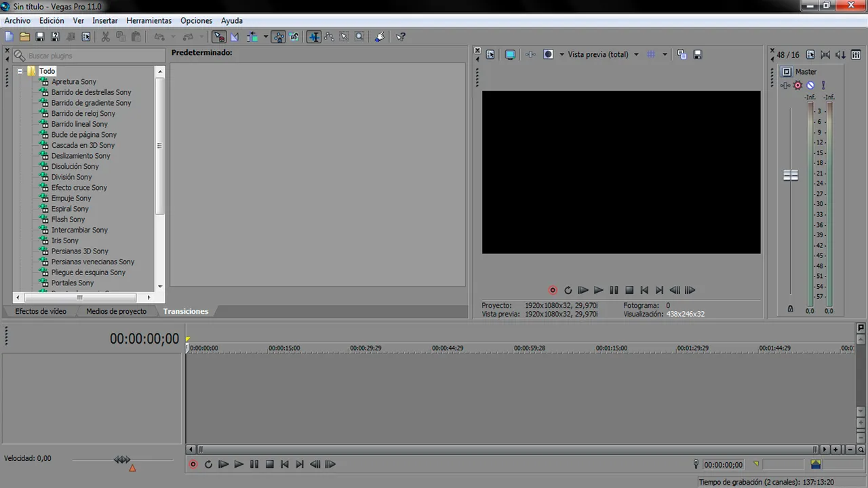Open the split screen view dropdown arrow

coord(561,54)
